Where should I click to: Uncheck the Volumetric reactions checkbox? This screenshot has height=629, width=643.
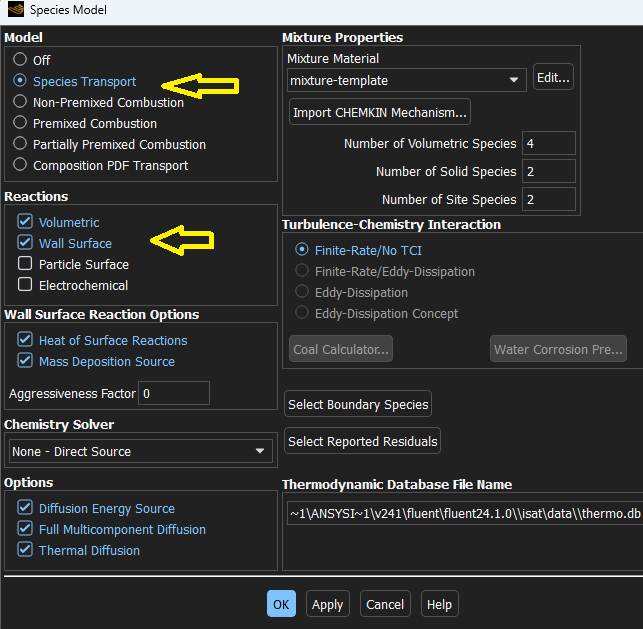[25, 222]
